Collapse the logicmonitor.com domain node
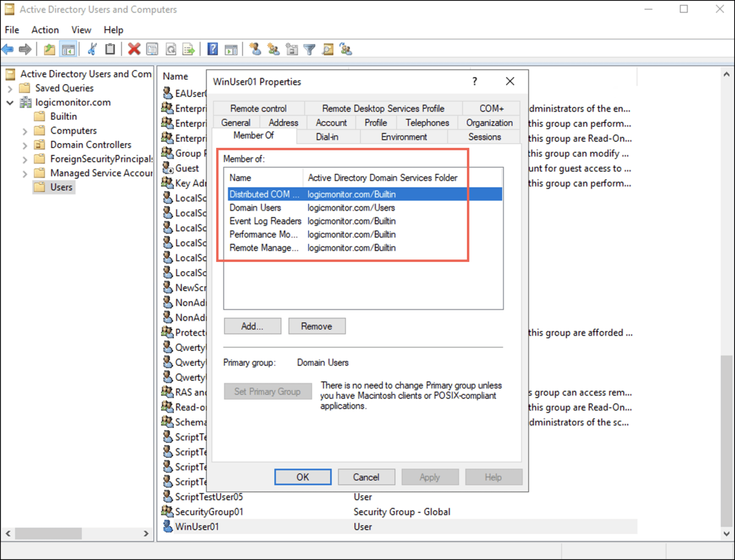735x560 pixels. (10, 102)
